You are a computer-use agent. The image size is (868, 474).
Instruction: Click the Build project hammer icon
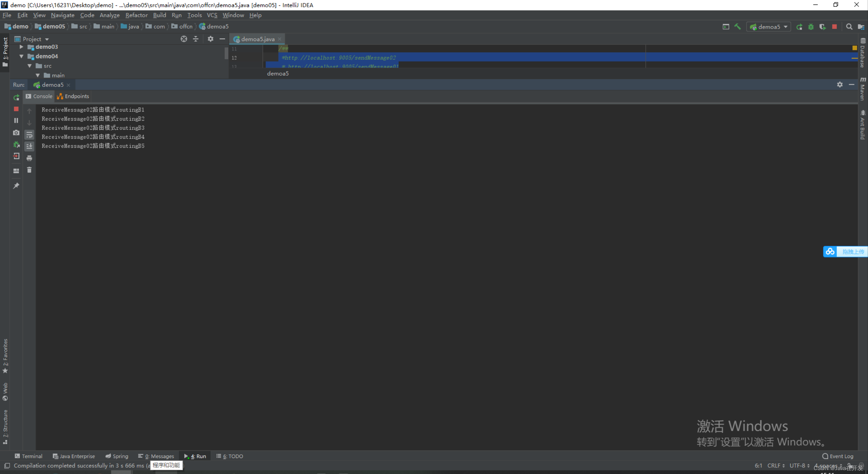click(737, 27)
